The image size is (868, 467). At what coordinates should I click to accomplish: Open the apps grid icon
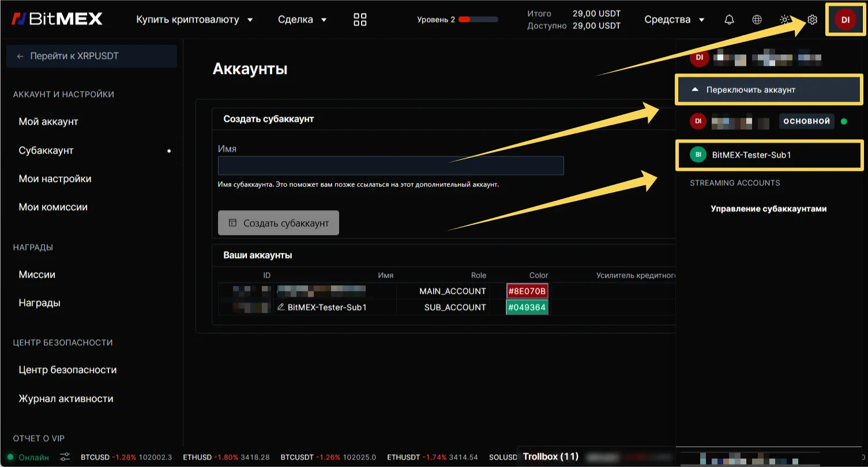[360, 20]
